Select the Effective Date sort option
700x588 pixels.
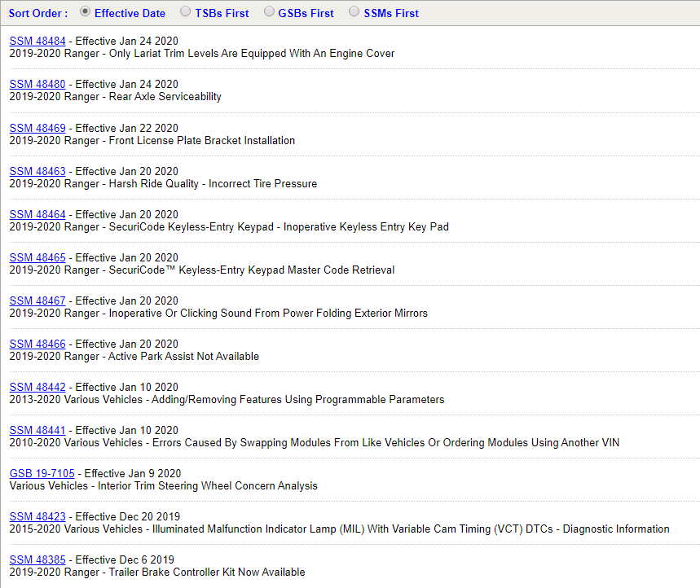coord(85,11)
